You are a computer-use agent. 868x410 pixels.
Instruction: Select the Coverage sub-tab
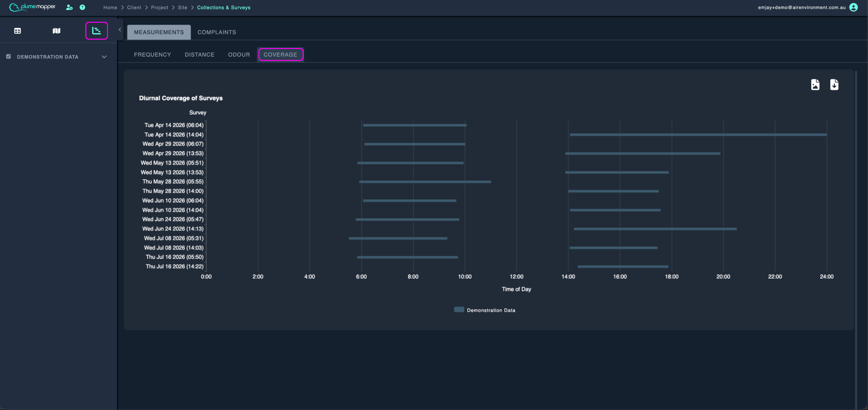click(280, 54)
